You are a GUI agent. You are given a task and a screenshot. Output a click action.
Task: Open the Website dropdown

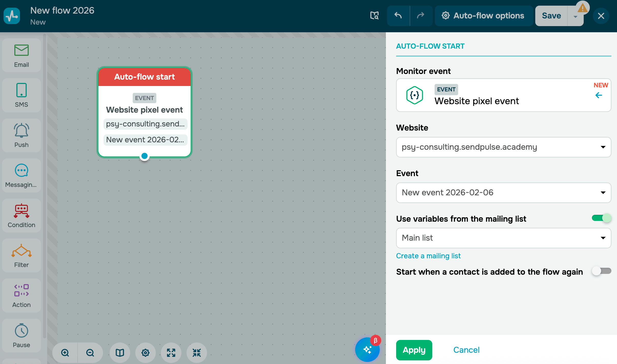(x=503, y=147)
